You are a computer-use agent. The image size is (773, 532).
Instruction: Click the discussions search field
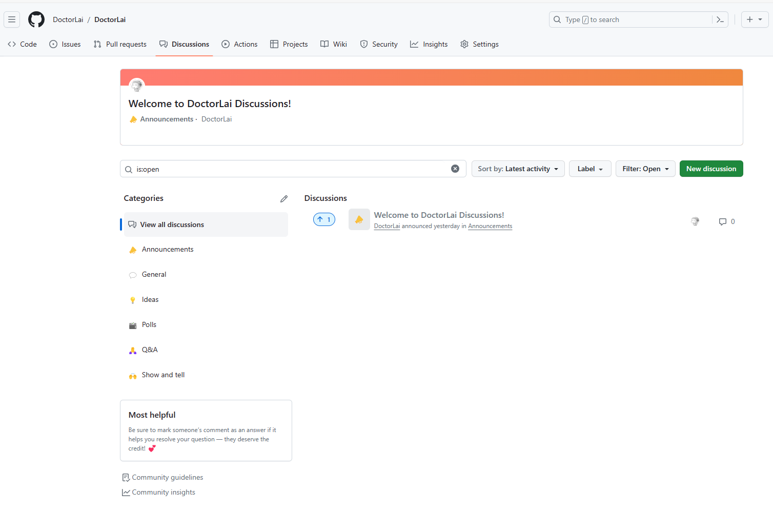coord(293,169)
